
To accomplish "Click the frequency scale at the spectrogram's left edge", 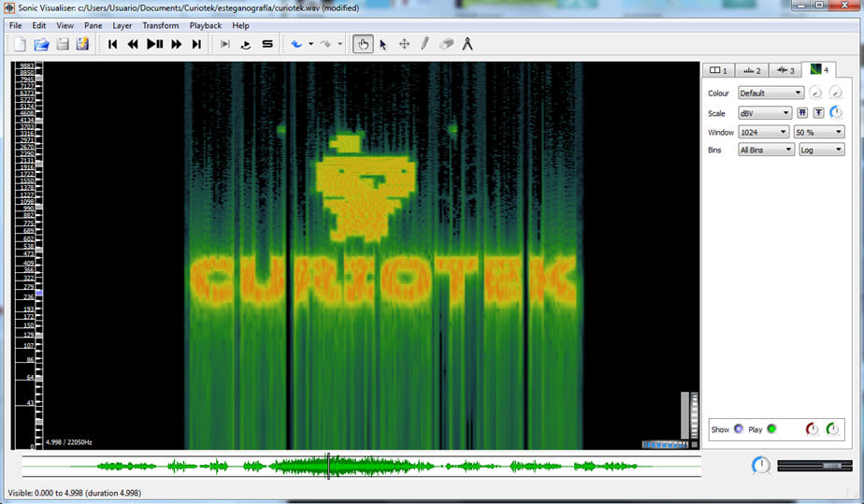I will (x=27, y=255).
